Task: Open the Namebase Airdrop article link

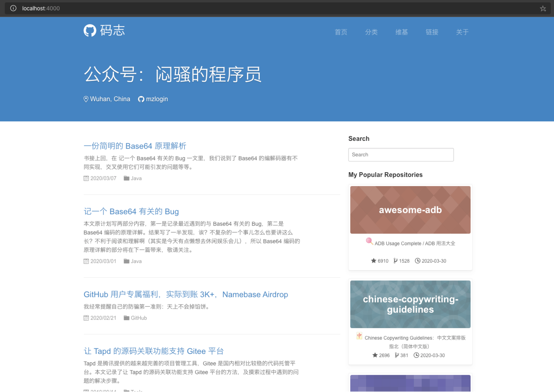Action: [185, 294]
